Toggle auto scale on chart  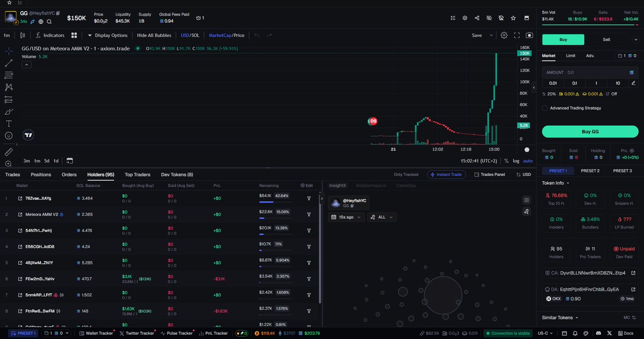[x=528, y=161]
